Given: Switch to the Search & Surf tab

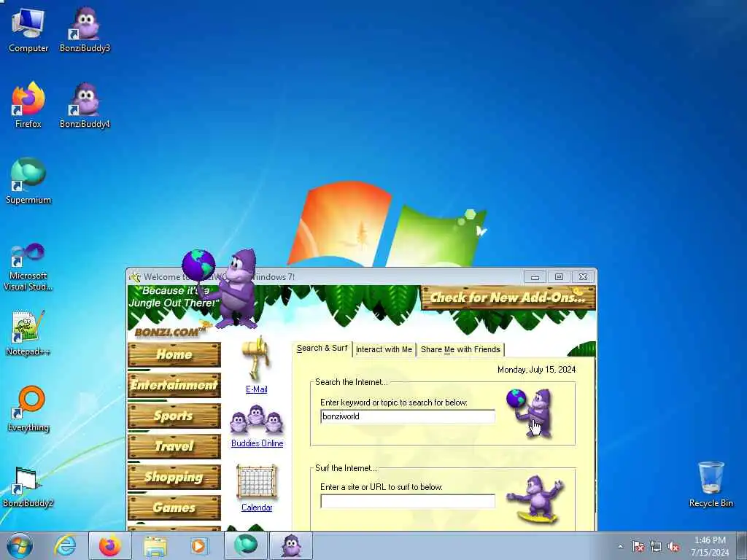Looking at the screenshot, I should click(322, 348).
